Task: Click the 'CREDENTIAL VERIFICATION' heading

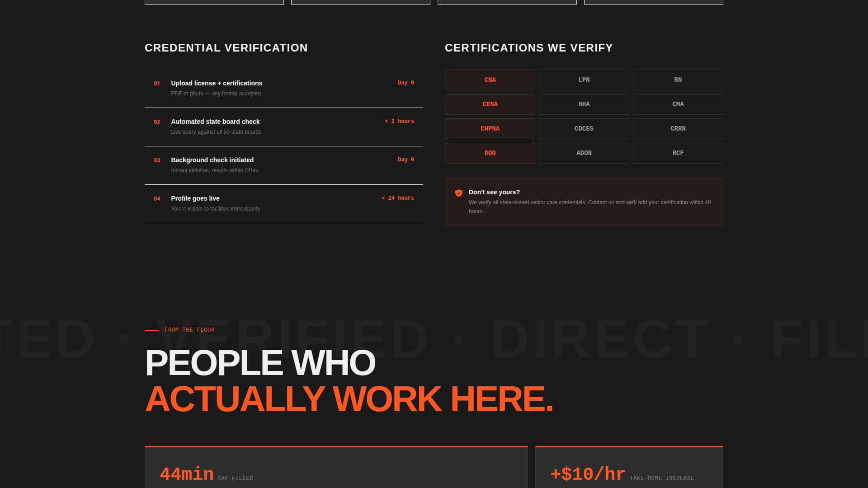Action: point(226,48)
